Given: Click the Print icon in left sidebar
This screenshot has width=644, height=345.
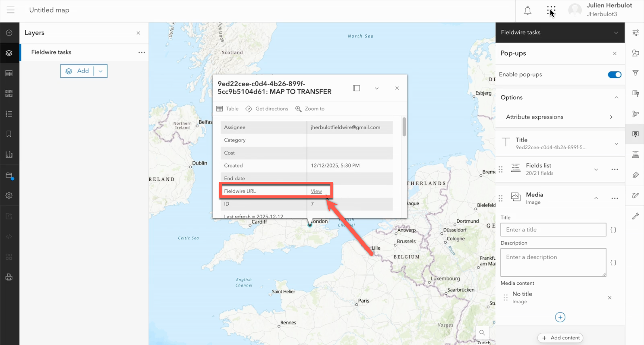Looking at the screenshot, I should point(9,277).
